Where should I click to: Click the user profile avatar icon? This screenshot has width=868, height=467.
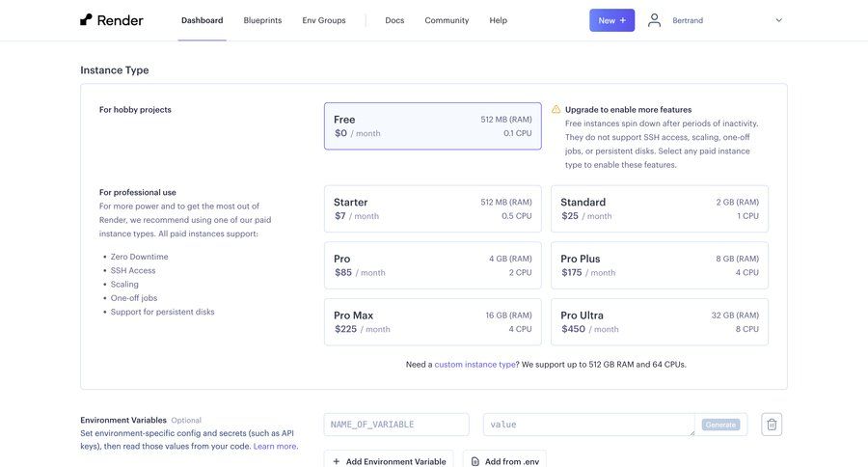pyautogui.click(x=655, y=20)
